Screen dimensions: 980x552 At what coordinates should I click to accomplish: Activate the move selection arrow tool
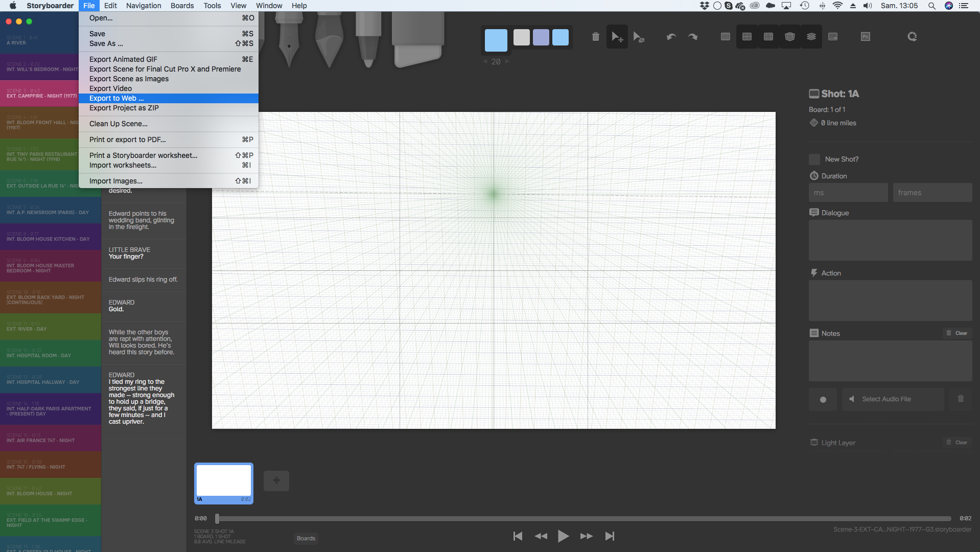click(617, 37)
